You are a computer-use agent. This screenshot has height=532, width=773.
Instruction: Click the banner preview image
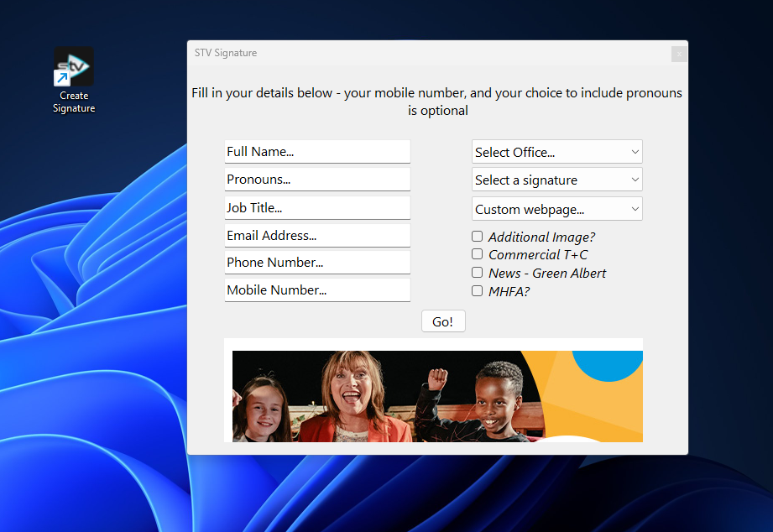tap(437, 396)
